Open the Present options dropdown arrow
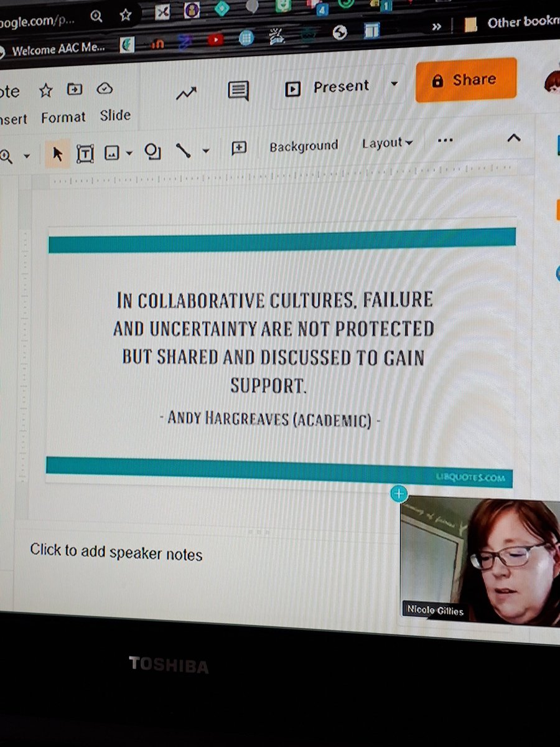This screenshot has height=747, width=560. coord(394,84)
